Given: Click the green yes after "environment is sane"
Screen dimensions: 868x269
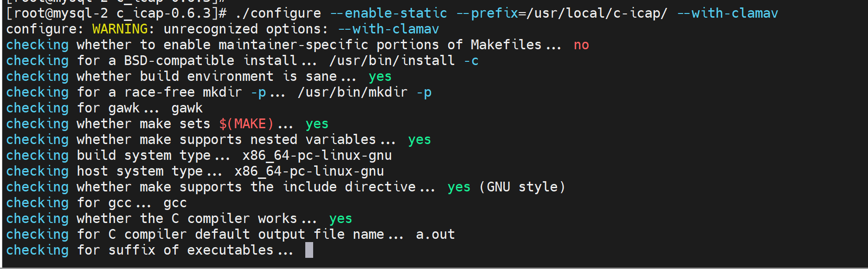Looking at the screenshot, I should (380, 76).
